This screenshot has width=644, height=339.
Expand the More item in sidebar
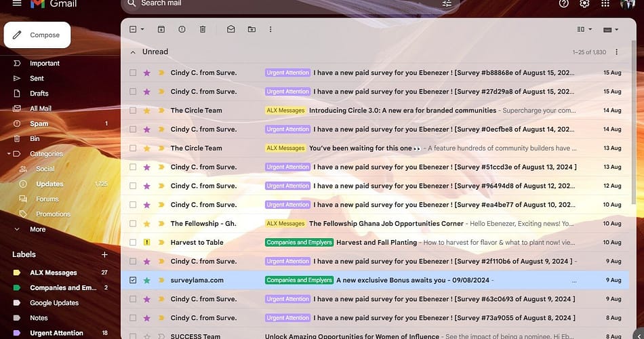[x=37, y=229]
